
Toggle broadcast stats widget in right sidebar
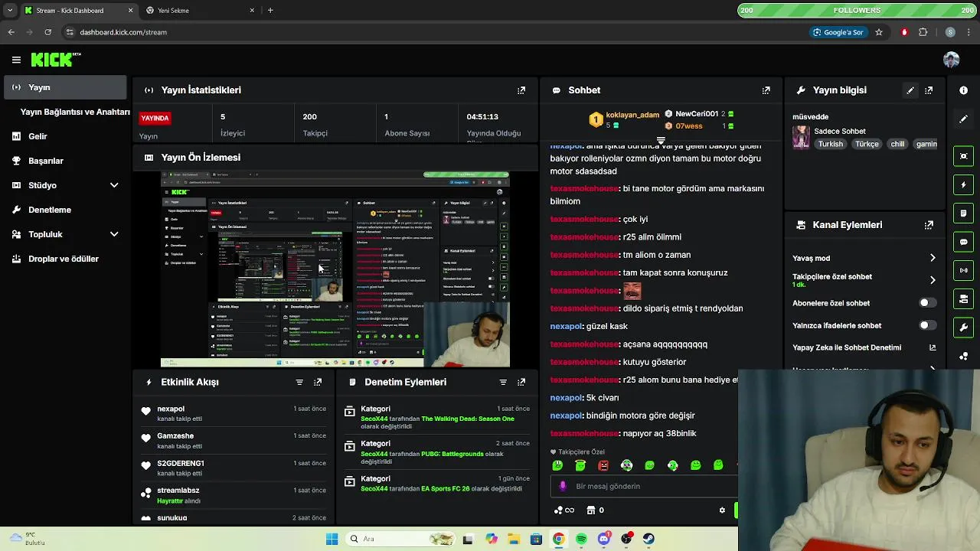963,270
